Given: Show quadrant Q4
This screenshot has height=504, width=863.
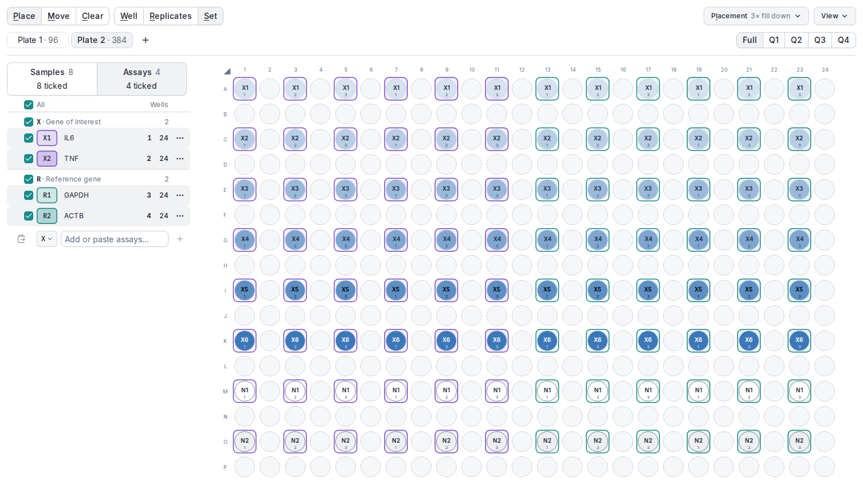Looking at the screenshot, I should 844,40.
